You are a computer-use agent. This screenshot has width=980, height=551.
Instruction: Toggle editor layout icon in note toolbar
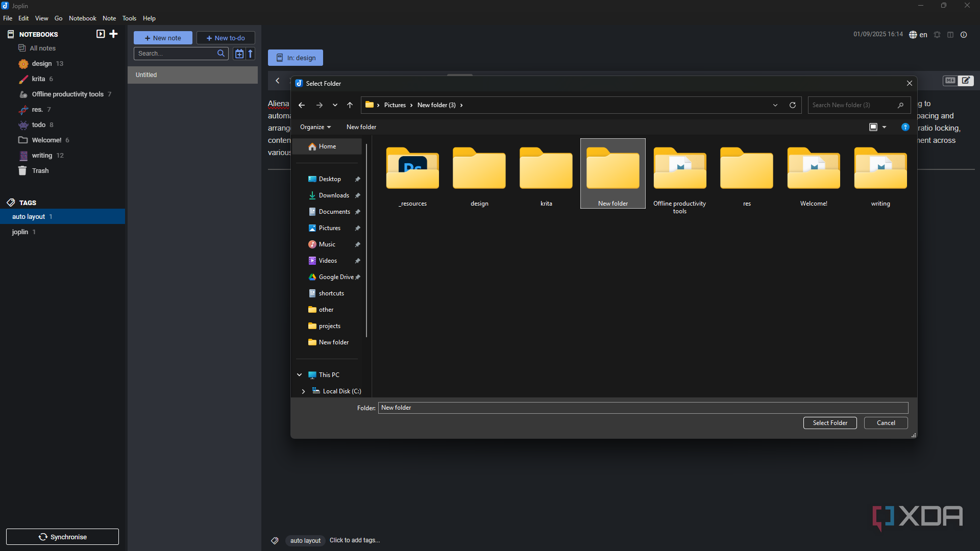click(950, 35)
